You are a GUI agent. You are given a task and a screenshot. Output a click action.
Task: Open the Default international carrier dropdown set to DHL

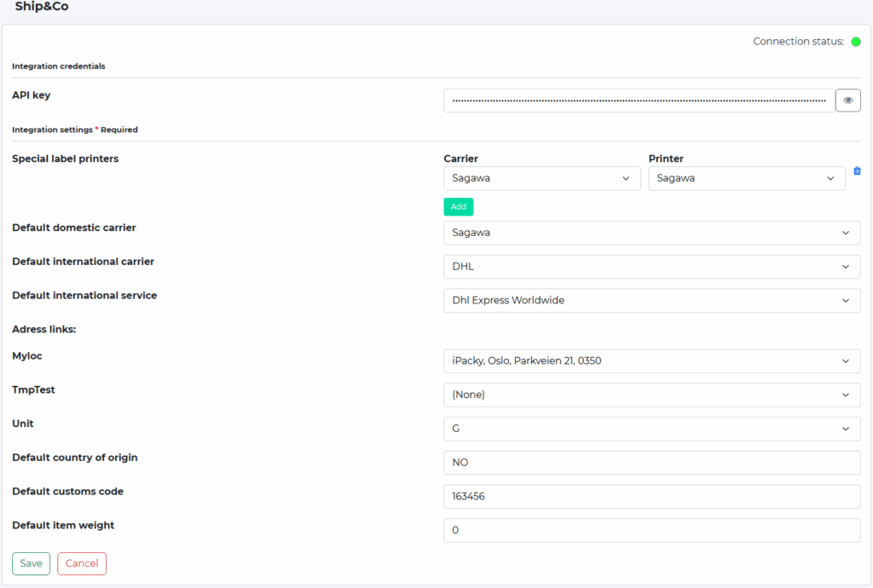[651, 266]
